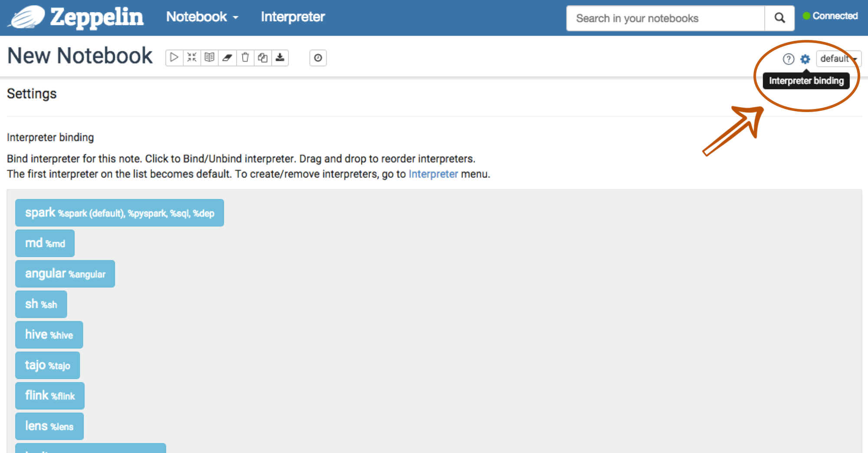Image resolution: width=868 pixels, height=453 pixels.
Task: Run all paragraphs with the play icon
Action: click(x=174, y=58)
